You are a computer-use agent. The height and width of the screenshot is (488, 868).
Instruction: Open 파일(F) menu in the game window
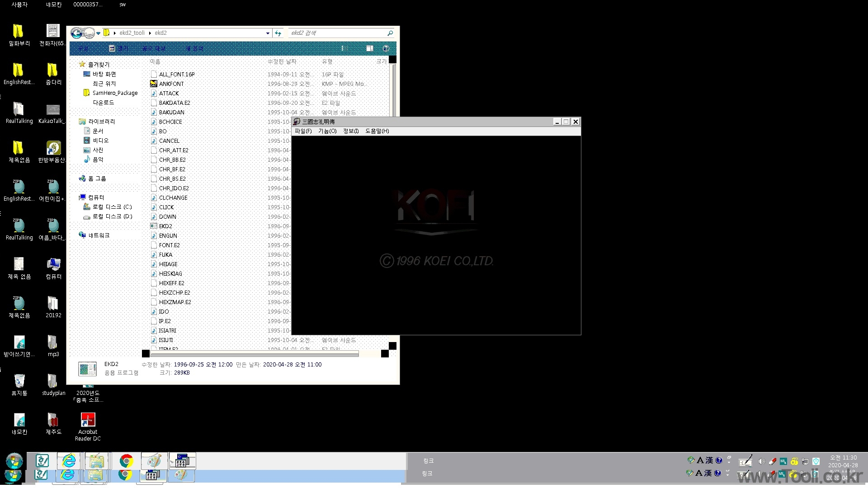pyautogui.click(x=303, y=131)
